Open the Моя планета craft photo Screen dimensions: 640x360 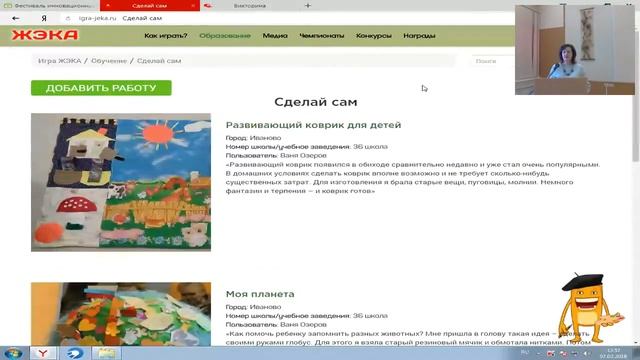[121, 314]
